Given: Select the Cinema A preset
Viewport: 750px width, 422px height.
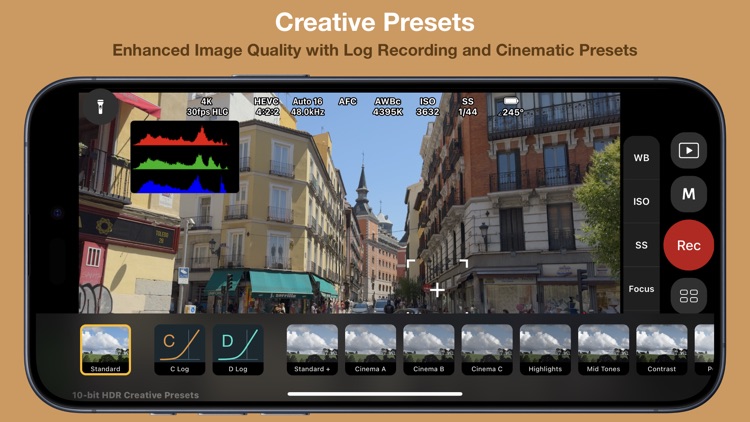Looking at the screenshot, I should [370, 350].
